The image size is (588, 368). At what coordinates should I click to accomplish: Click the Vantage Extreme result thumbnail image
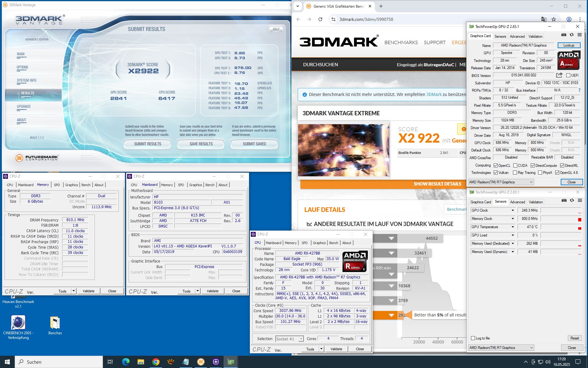pos(344,150)
